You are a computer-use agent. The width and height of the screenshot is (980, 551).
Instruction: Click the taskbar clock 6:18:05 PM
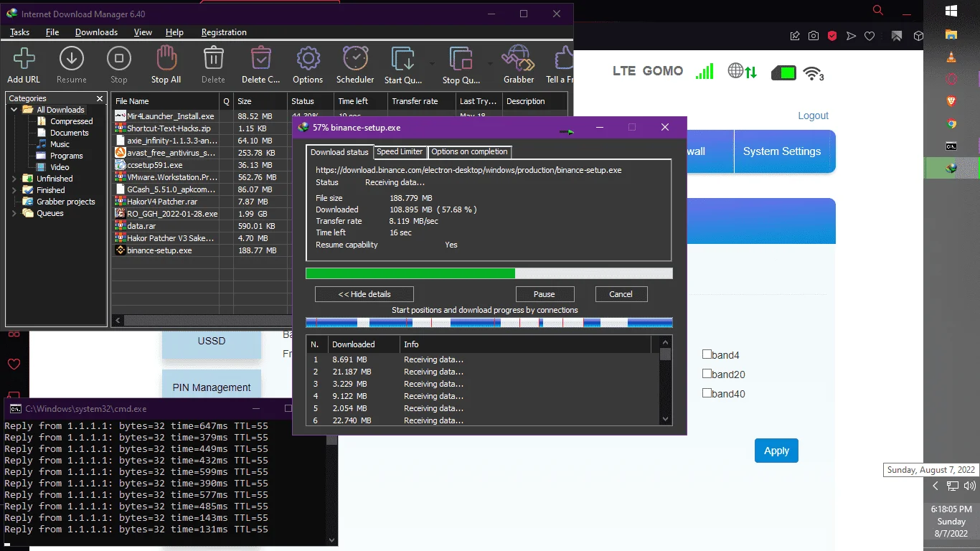951,509
